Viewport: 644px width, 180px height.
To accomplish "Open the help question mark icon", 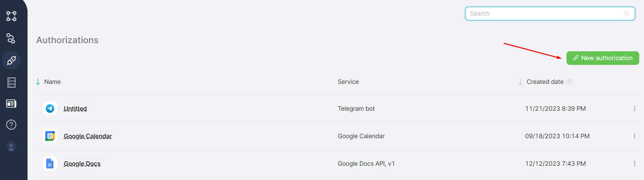I will [11, 125].
